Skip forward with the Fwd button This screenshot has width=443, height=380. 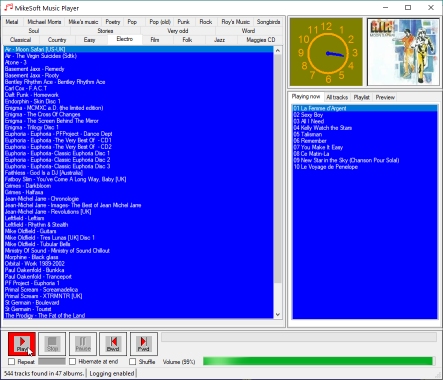click(144, 344)
